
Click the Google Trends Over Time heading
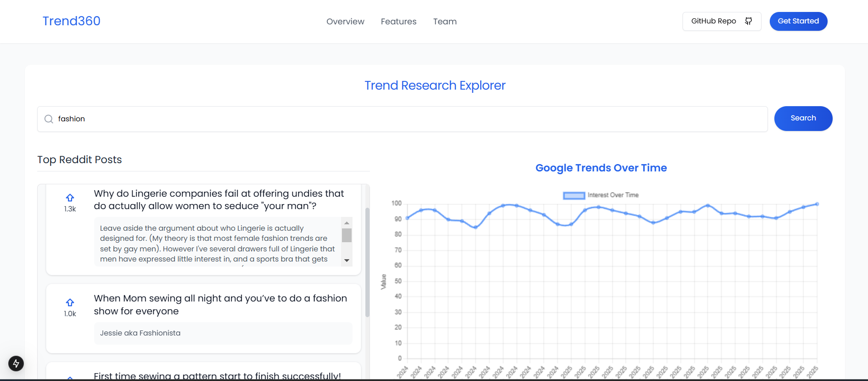(601, 168)
